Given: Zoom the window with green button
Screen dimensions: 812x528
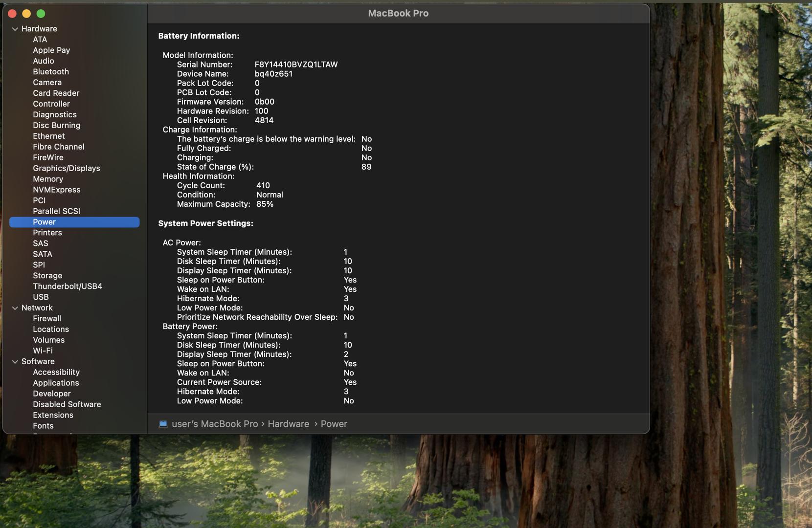Looking at the screenshot, I should 41,14.
